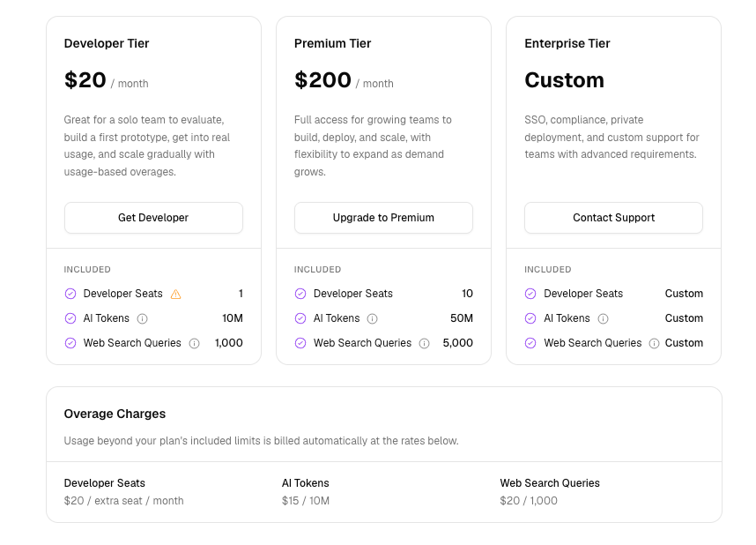Click the Contact Support button

coord(613,218)
